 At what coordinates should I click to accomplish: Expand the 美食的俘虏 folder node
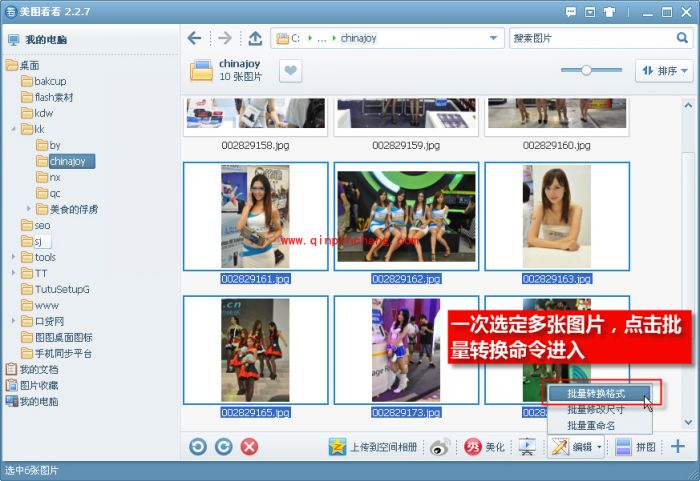coord(29,209)
